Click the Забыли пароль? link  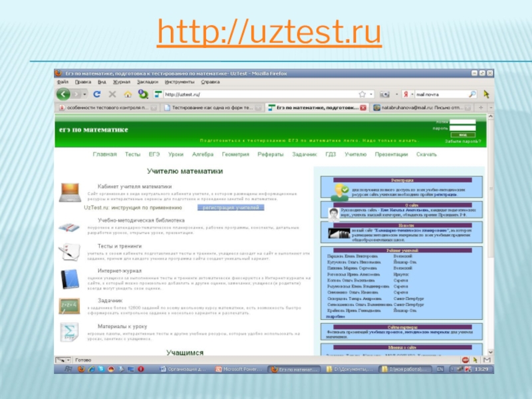point(463,141)
